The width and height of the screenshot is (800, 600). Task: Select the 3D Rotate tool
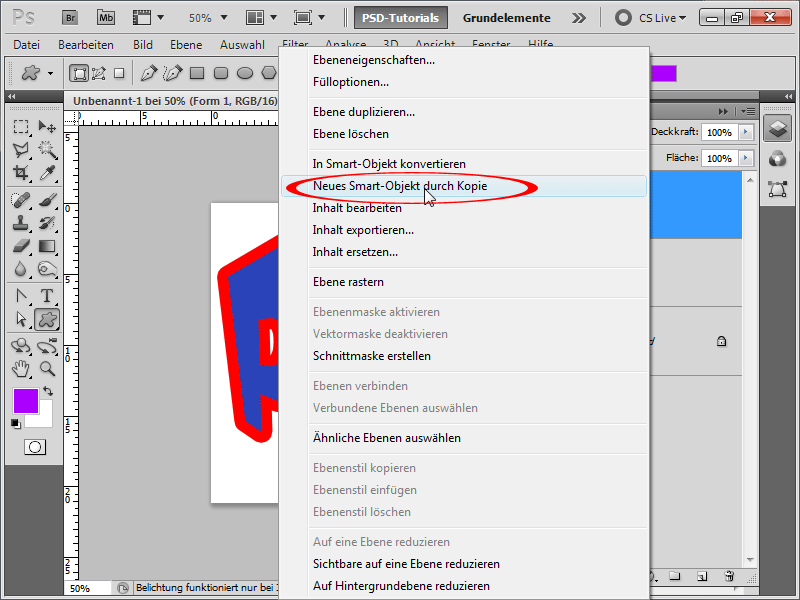[21, 346]
